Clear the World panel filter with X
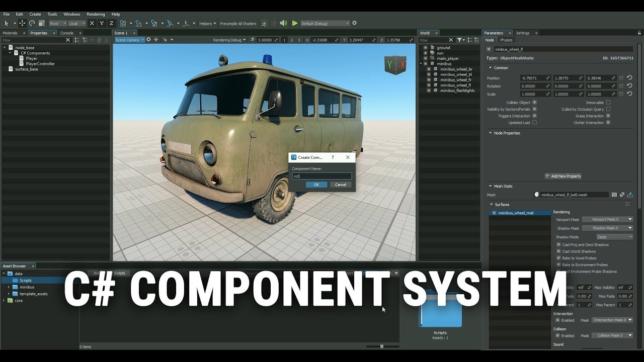The width and height of the screenshot is (644, 362). [451, 40]
